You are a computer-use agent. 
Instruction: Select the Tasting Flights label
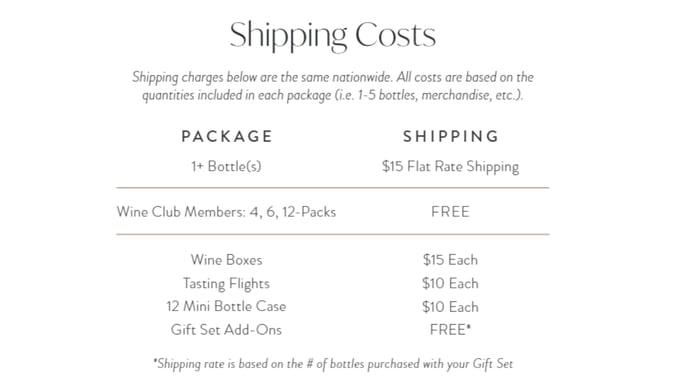click(x=226, y=283)
